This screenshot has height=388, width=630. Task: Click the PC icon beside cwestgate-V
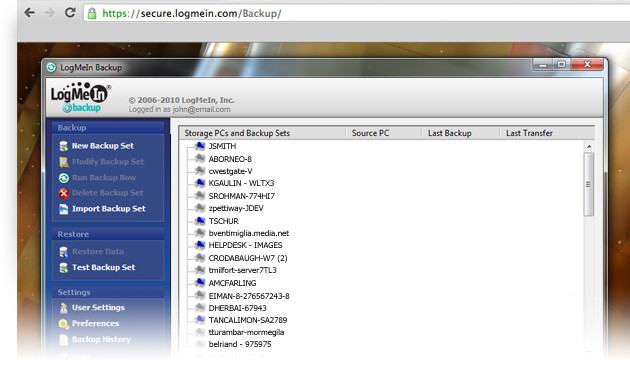(200, 171)
